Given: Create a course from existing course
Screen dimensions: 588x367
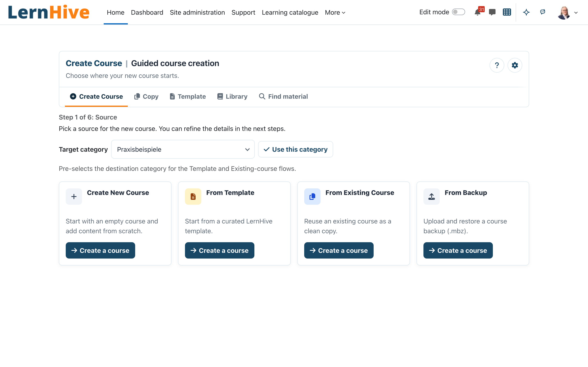Looking at the screenshot, I should click(339, 250).
